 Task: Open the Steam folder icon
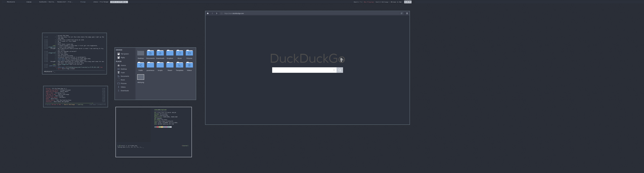(170, 65)
